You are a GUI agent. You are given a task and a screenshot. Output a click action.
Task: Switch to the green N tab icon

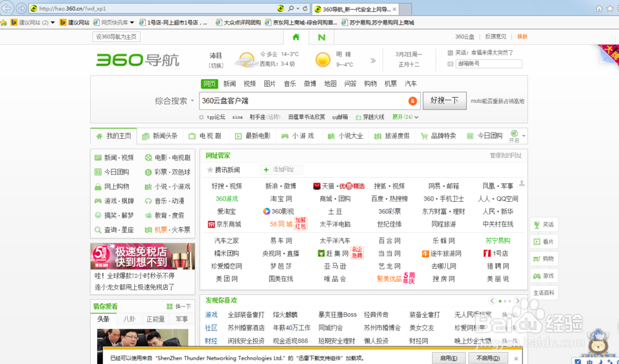pyautogui.click(x=322, y=37)
